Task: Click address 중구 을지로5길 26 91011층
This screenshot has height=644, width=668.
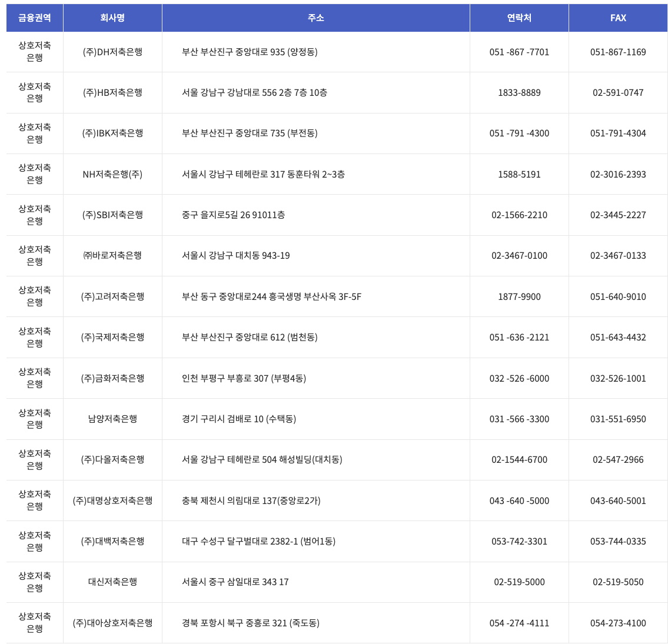Action: click(234, 215)
